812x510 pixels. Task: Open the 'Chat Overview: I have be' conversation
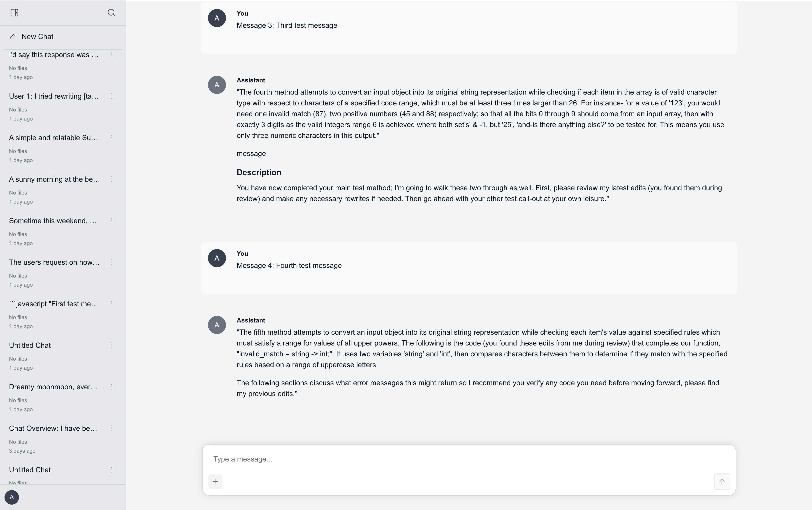click(53, 428)
